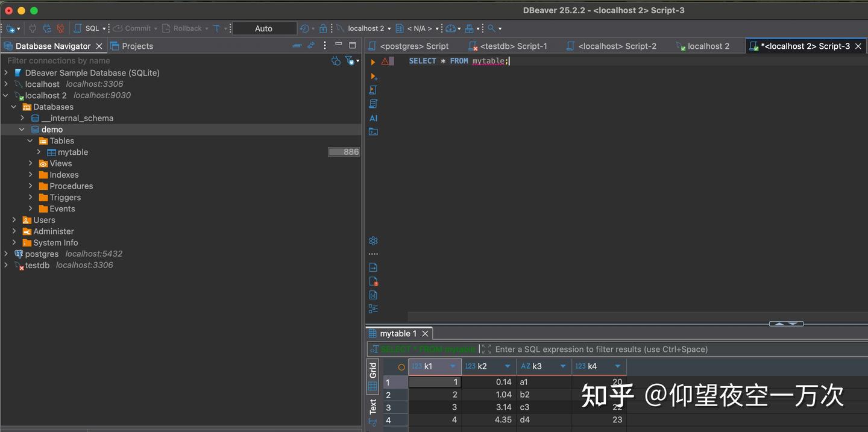Expand the localhost:3306 connection node
This screenshot has width=868, height=432.
[6, 84]
